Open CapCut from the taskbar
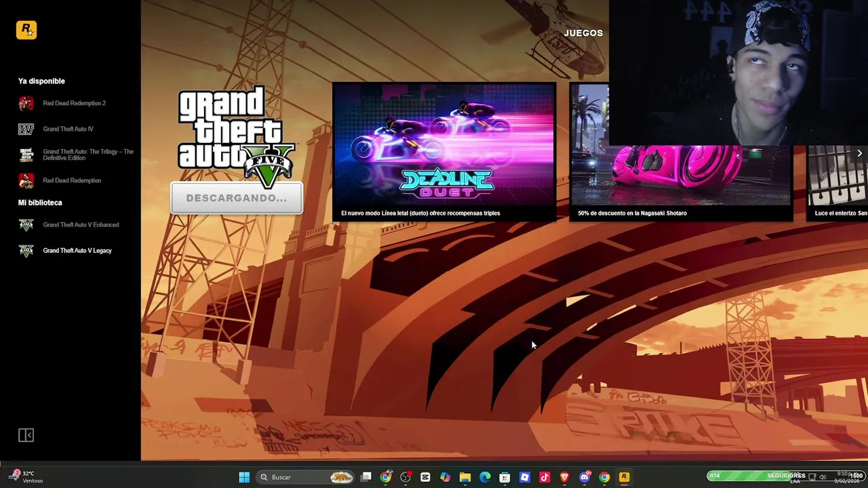 425,477
